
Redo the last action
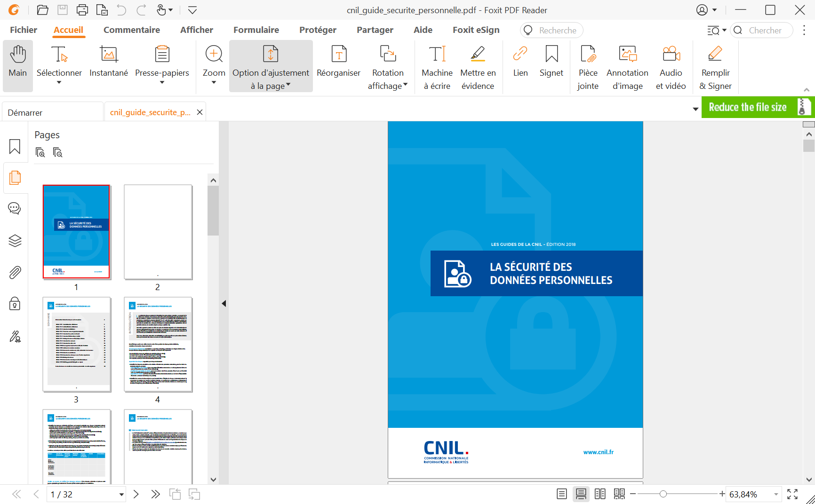point(141,10)
